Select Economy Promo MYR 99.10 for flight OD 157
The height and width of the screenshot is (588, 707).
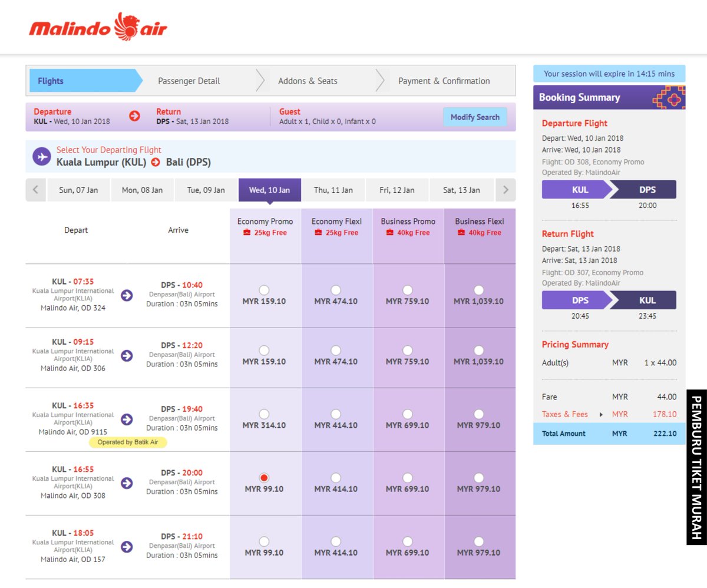tap(264, 541)
